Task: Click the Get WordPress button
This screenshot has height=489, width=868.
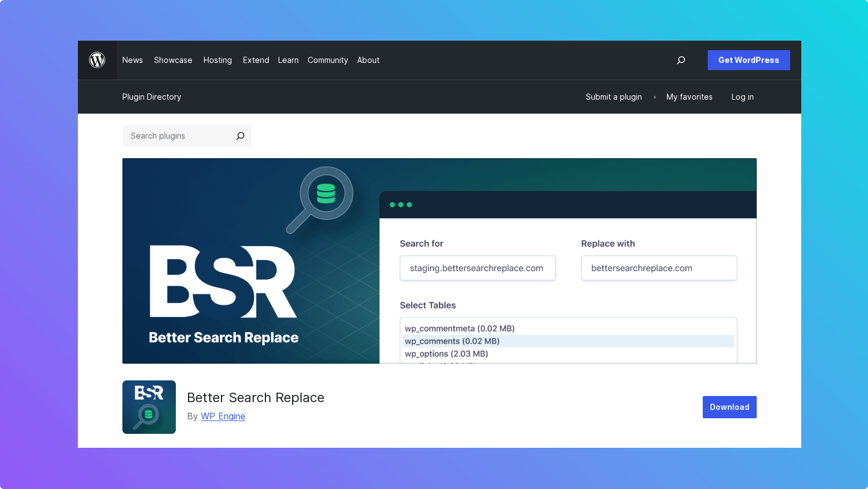Action: (x=748, y=60)
